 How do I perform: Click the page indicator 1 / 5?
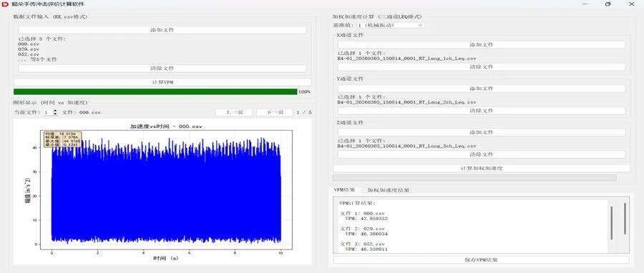pos(304,112)
